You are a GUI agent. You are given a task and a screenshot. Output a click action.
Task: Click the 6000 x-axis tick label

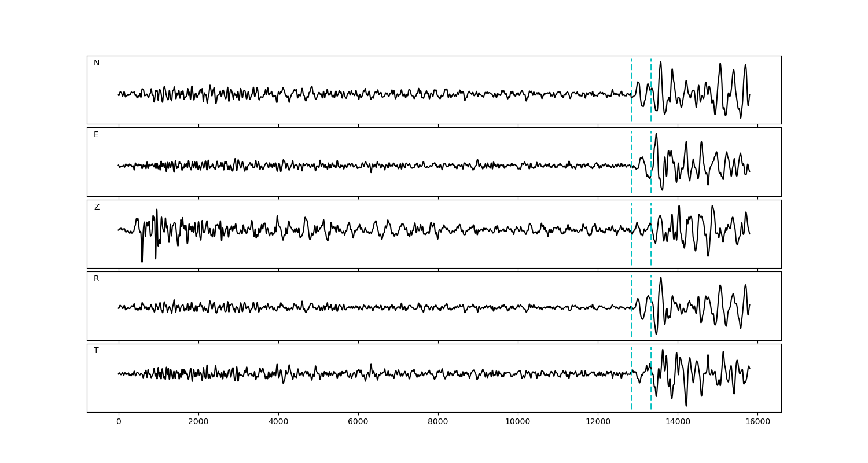coord(358,422)
